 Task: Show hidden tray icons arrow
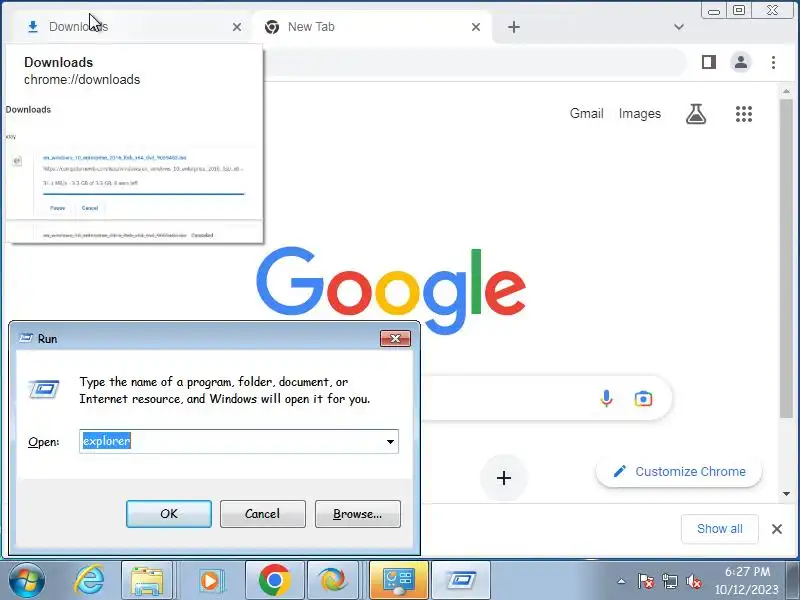pos(621,581)
